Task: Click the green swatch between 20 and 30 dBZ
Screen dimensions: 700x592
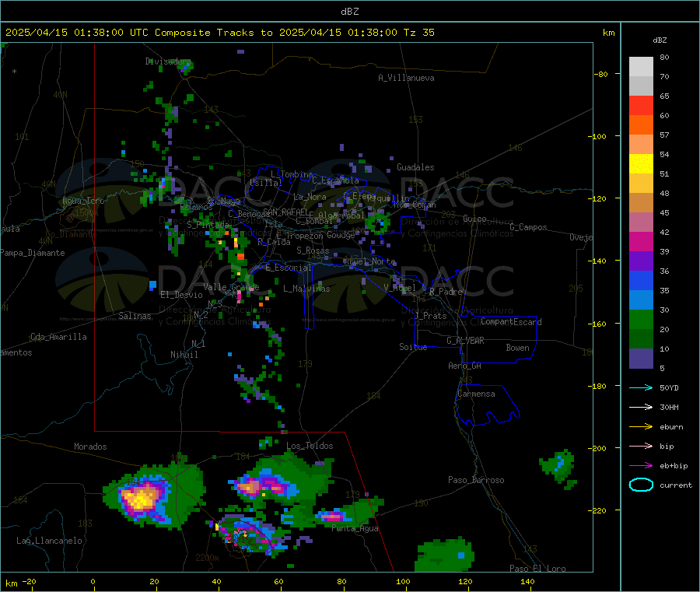Action: [x=641, y=319]
